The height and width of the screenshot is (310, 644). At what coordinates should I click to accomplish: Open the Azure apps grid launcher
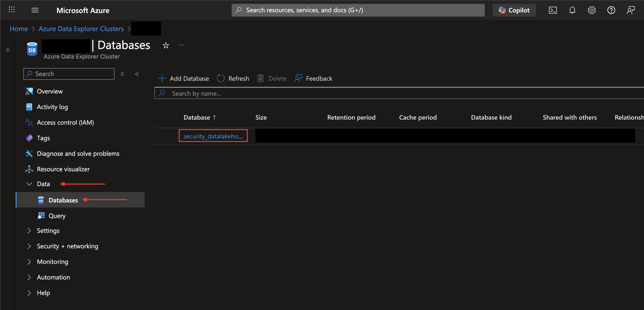pyautogui.click(x=11, y=10)
